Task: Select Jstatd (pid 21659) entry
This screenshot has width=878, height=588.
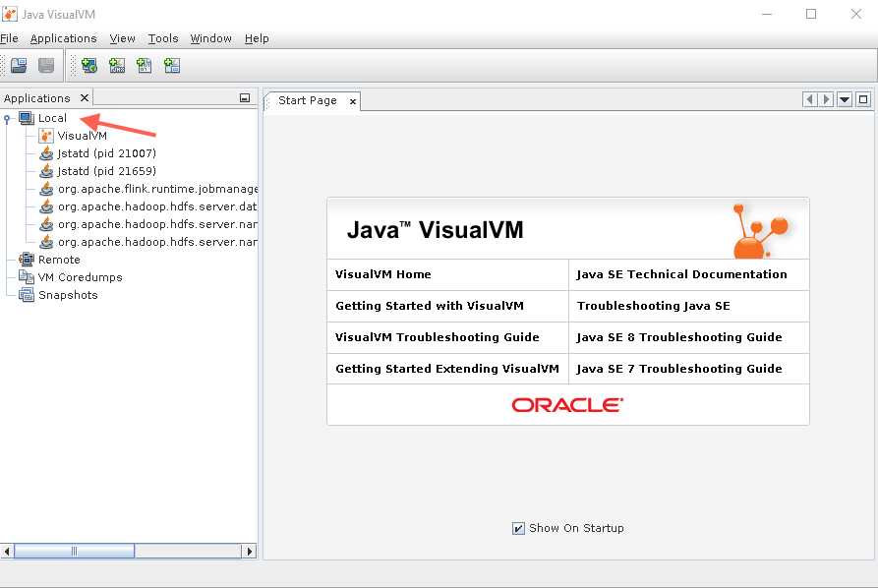Action: click(106, 171)
